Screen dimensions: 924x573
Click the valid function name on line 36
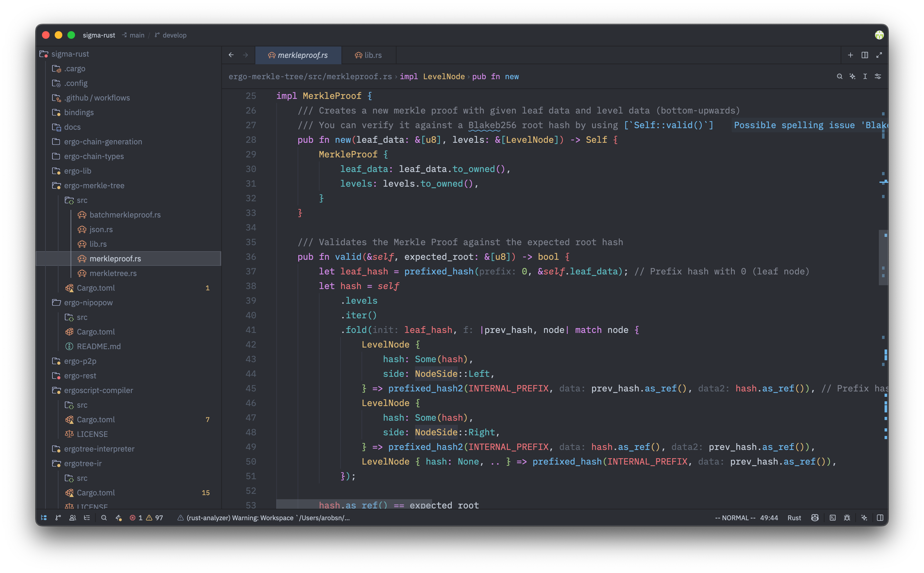[348, 257]
